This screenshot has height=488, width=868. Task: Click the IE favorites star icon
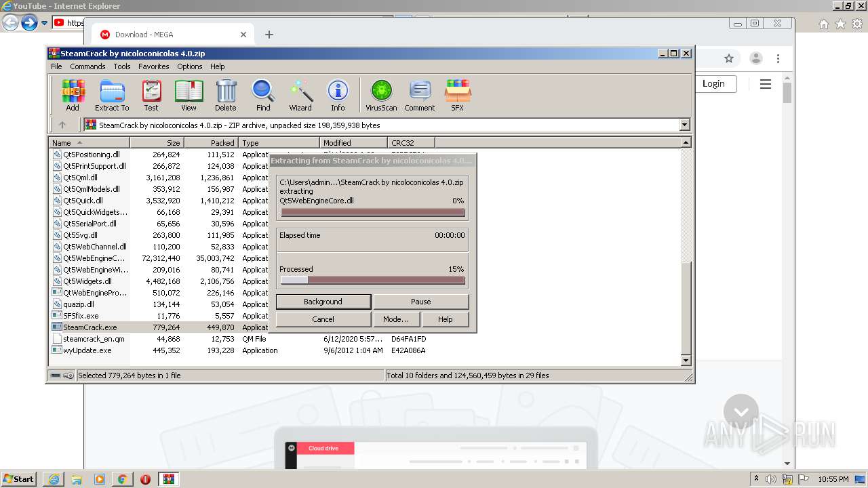(x=840, y=24)
